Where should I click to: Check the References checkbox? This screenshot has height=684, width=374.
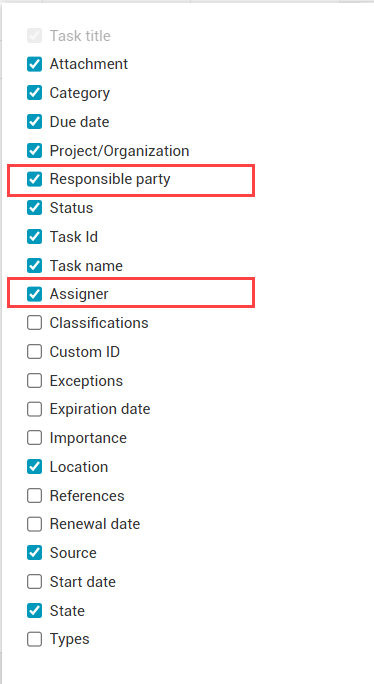(x=34, y=496)
